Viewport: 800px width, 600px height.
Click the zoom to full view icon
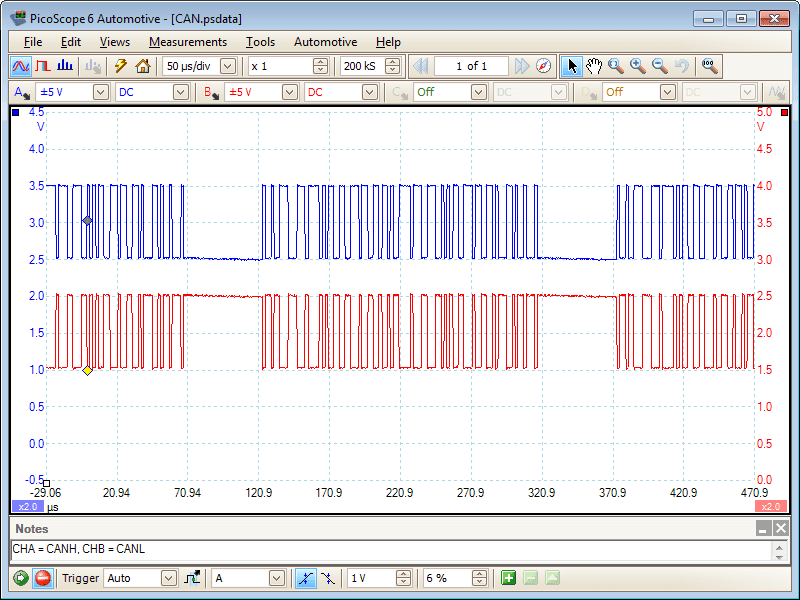[710, 66]
